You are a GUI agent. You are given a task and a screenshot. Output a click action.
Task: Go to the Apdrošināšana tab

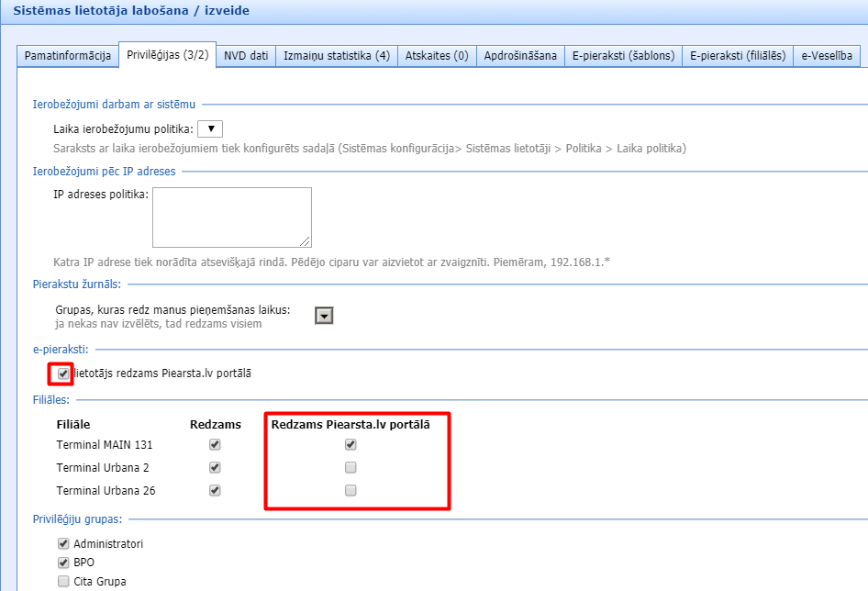[520, 55]
